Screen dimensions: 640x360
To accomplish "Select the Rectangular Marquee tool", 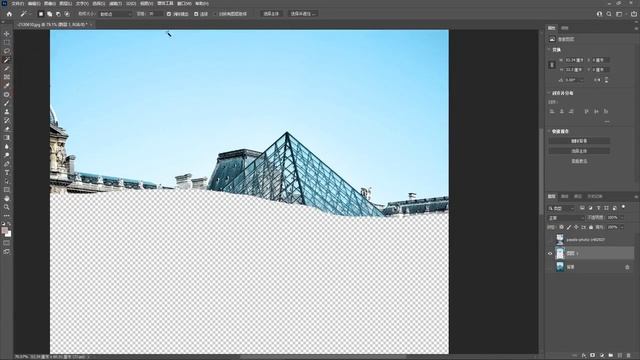I will [7, 42].
